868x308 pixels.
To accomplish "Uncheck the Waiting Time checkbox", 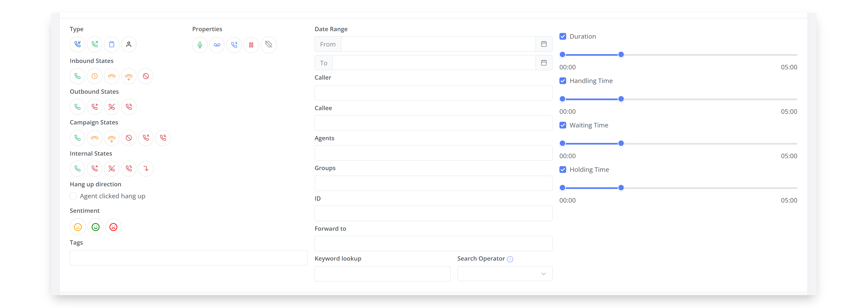I will pyautogui.click(x=563, y=125).
